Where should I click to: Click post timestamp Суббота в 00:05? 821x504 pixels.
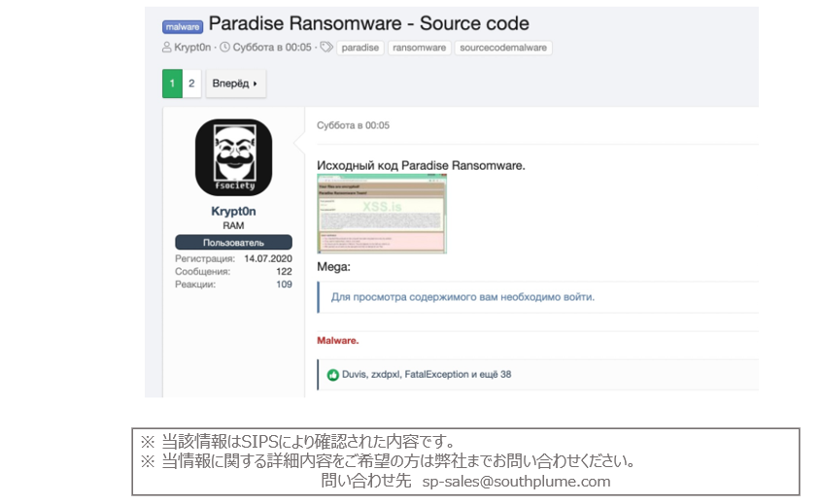pyautogui.click(x=353, y=125)
